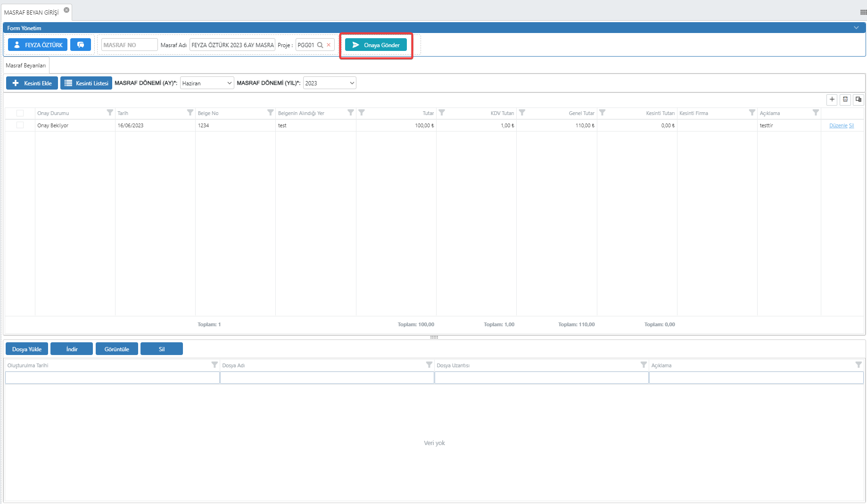Screen dimensions: 867x504
Task: Filter the Tarih column
Action: coord(190,113)
